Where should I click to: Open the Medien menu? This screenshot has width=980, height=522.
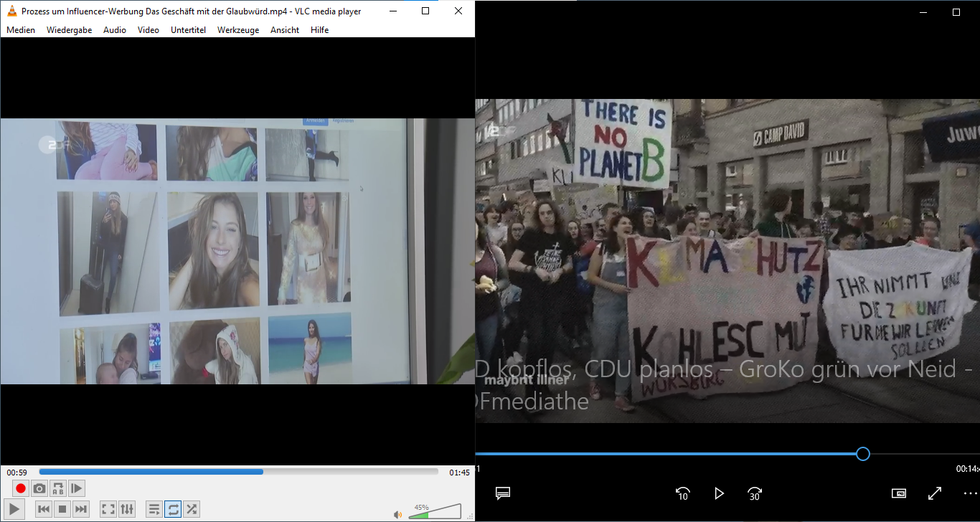(21, 30)
